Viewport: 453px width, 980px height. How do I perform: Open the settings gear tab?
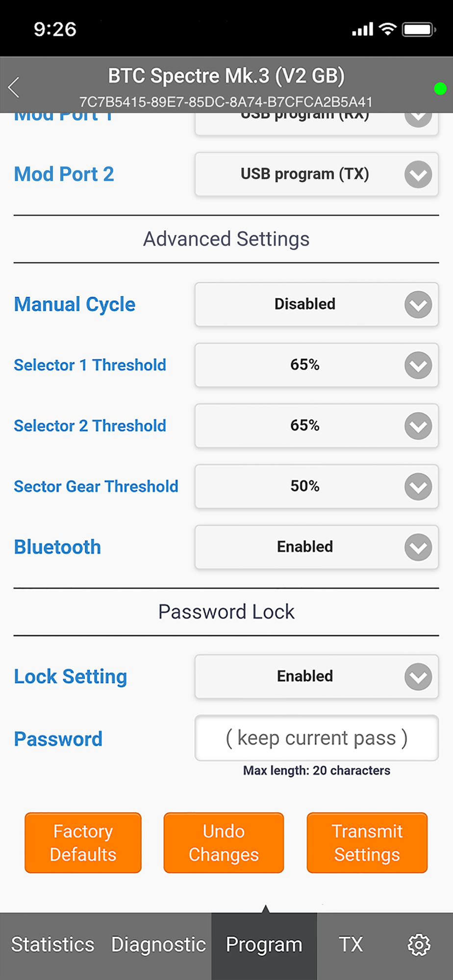[419, 944]
